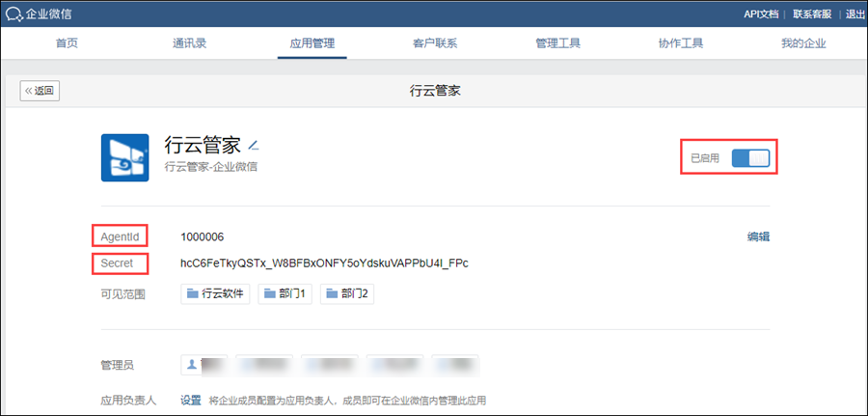This screenshot has height=416, width=868.
Task: Click the 行云管家-企业微信 description text
Action: point(211,167)
